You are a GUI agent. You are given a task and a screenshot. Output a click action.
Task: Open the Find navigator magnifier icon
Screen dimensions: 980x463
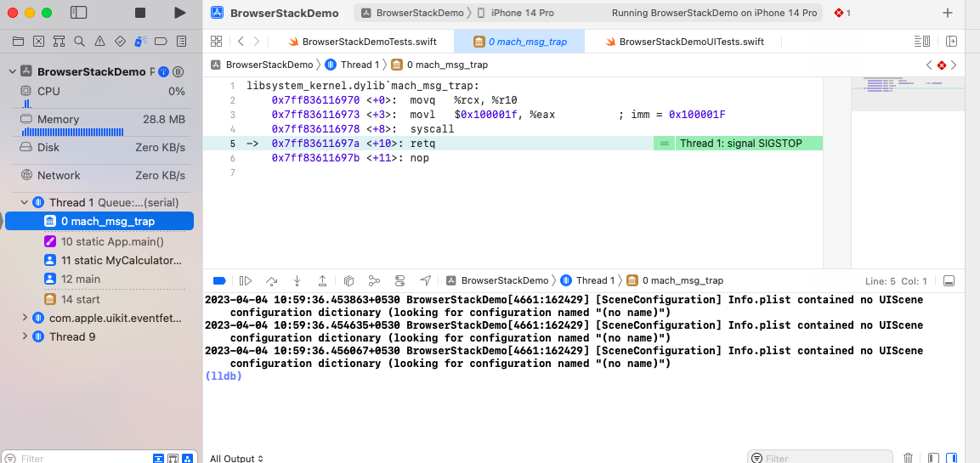79,42
